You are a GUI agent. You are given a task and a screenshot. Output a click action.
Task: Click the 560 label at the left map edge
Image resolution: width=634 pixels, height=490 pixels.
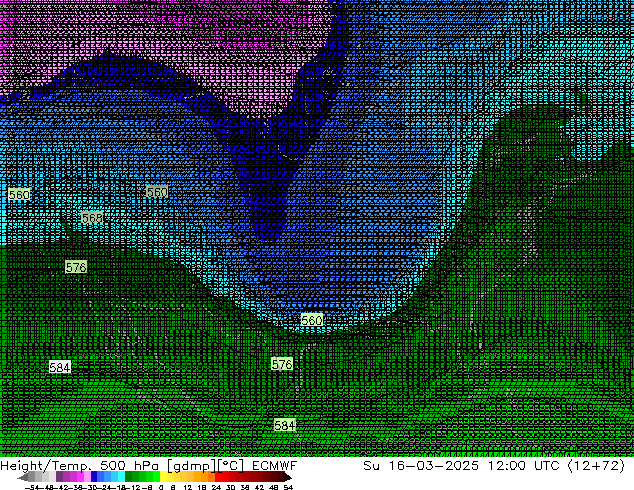(19, 194)
